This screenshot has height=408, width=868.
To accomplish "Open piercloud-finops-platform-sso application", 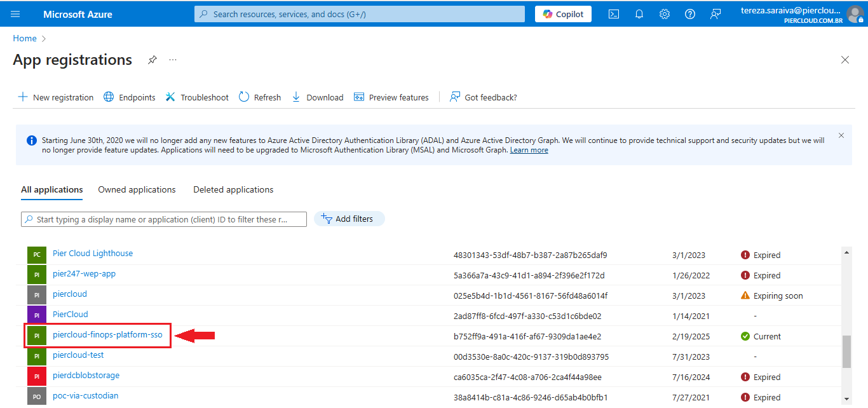I will [x=107, y=335].
